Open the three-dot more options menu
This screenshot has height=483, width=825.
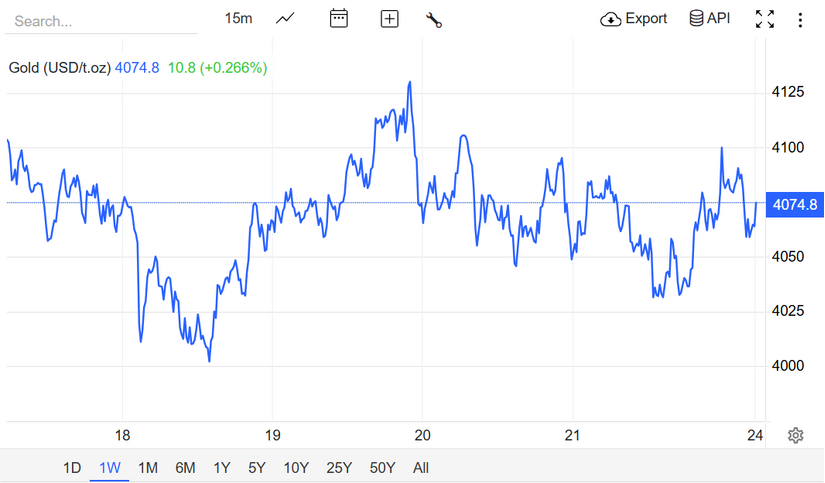pyautogui.click(x=800, y=19)
